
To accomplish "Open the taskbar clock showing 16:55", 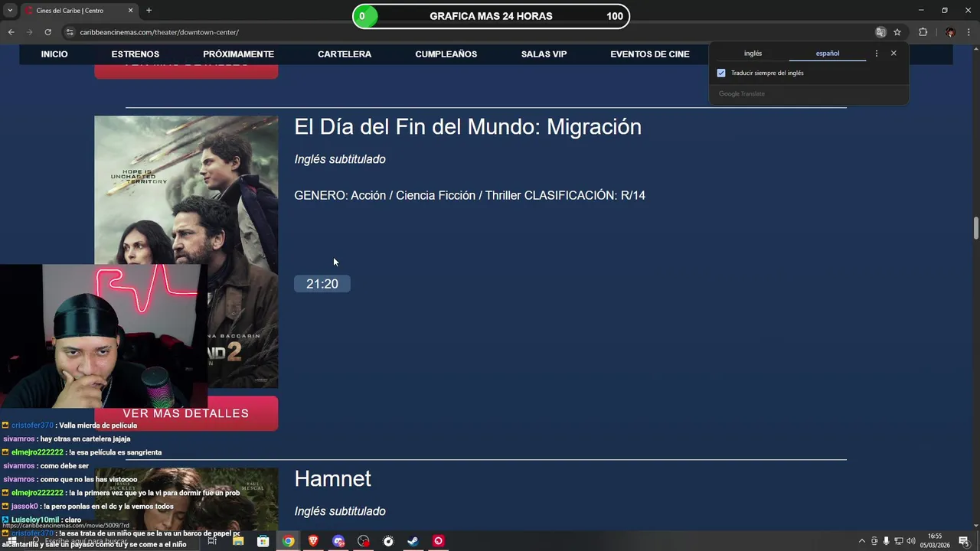I will pos(935,541).
